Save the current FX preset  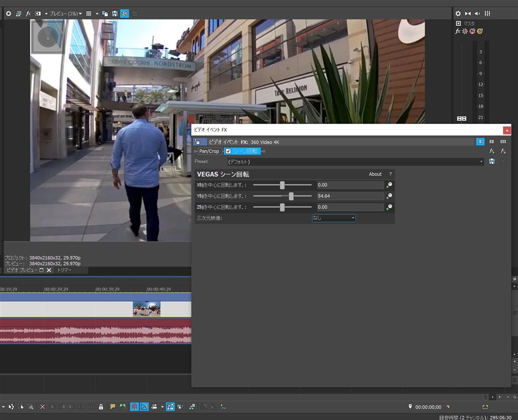point(492,162)
